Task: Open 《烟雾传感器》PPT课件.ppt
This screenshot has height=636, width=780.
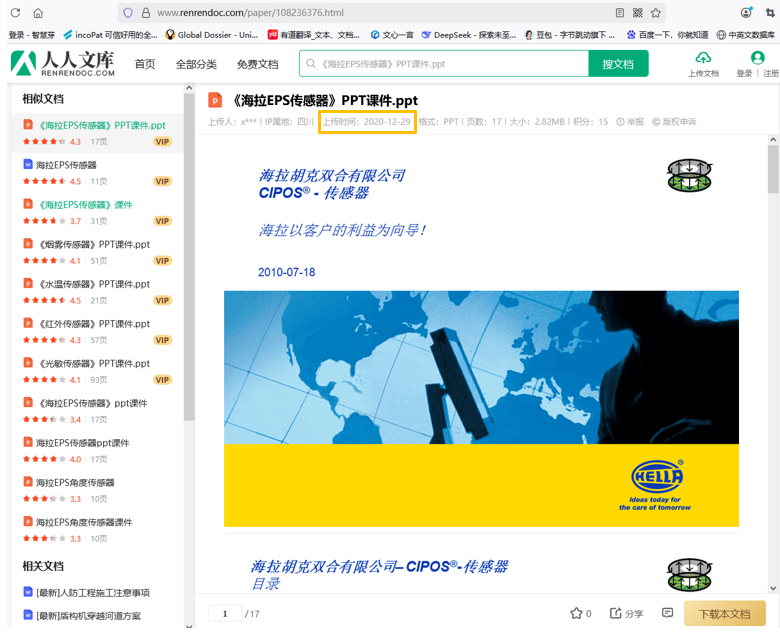Action: click(x=94, y=245)
